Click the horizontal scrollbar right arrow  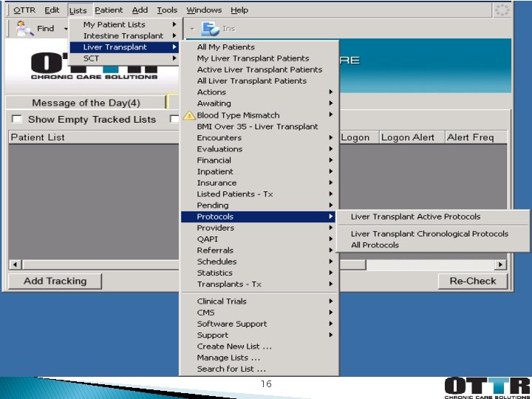[x=500, y=265]
